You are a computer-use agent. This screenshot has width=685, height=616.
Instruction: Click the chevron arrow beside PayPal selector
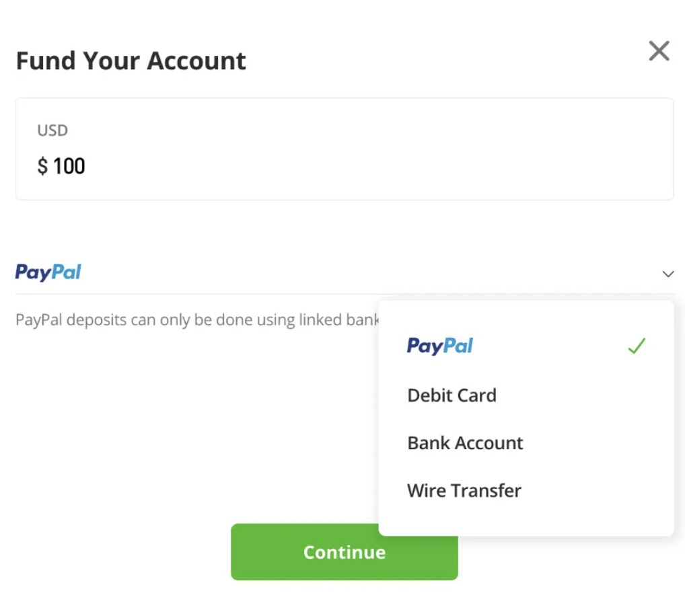[x=668, y=274]
